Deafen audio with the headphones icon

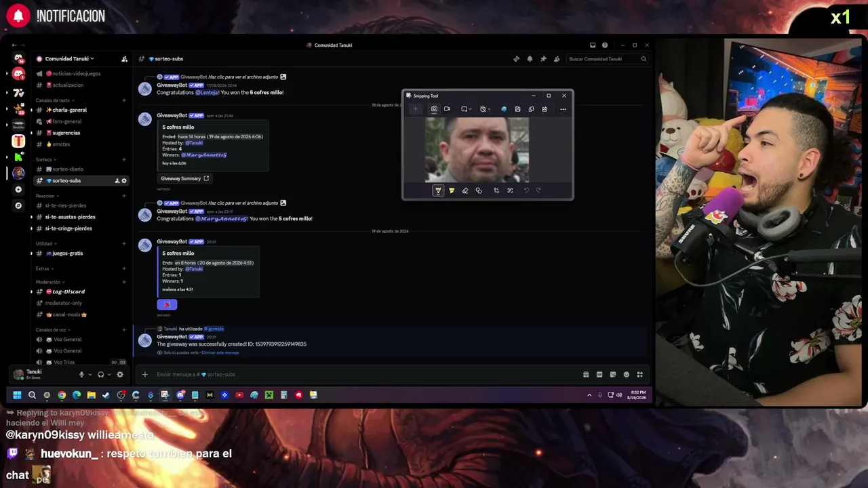[100, 374]
